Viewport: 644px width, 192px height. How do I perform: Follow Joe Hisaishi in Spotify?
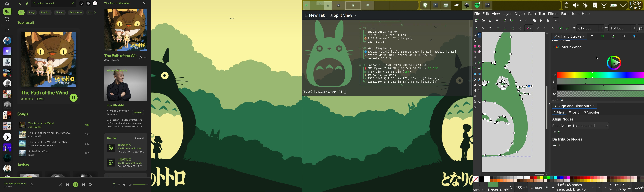tap(138, 112)
